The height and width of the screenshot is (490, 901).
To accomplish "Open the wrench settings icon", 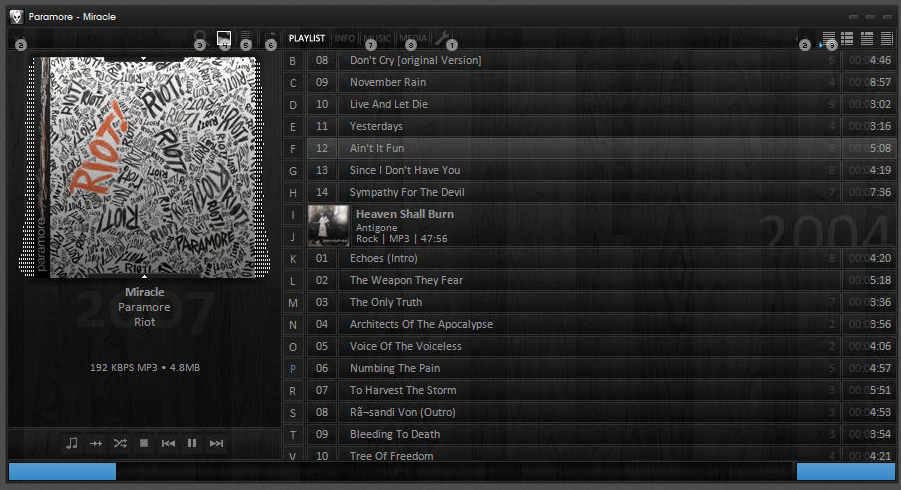I will 442,38.
